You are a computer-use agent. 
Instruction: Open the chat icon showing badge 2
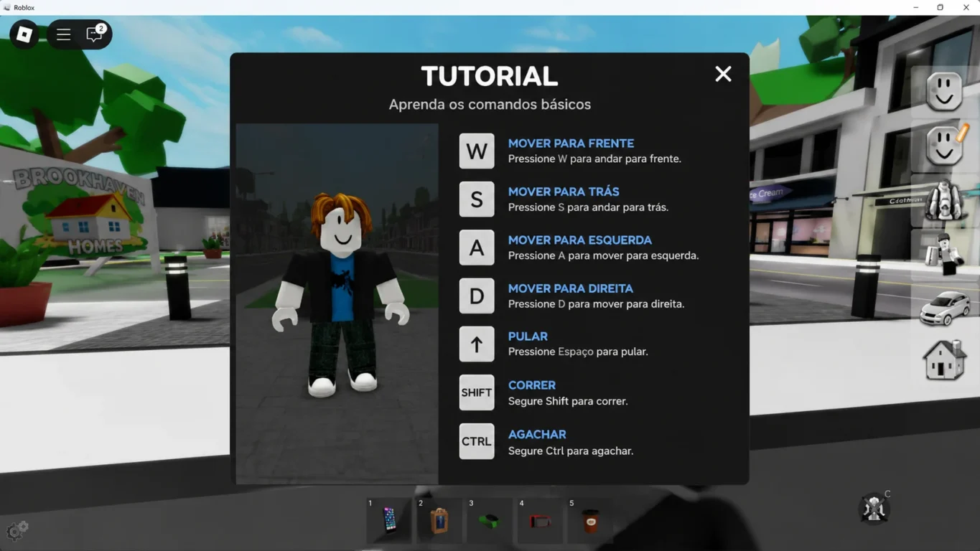[95, 34]
